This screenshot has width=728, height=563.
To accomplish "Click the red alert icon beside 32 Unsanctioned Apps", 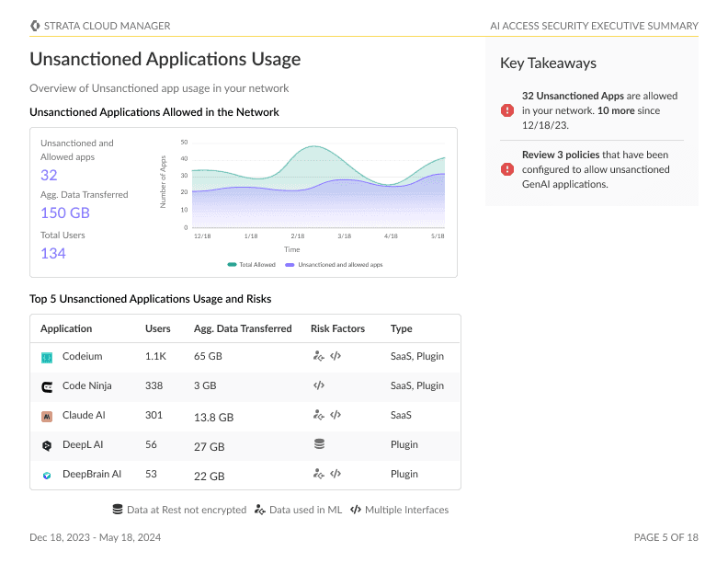I will [x=507, y=110].
